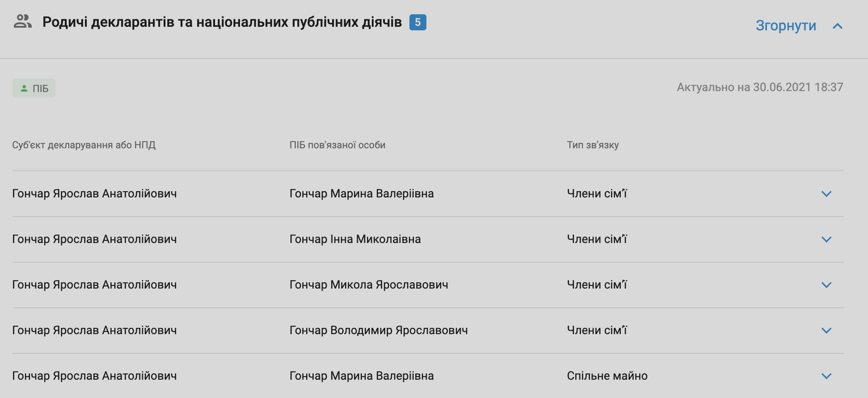The height and width of the screenshot is (398, 868).
Task: Click the up chevron beside Згорнути
Action: pos(838,26)
